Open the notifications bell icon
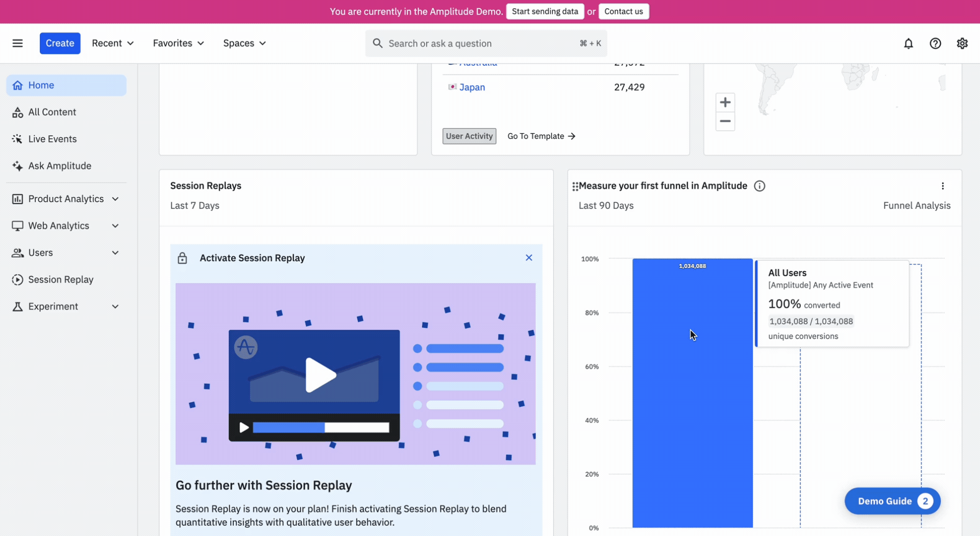Image resolution: width=980 pixels, height=536 pixels. (x=908, y=43)
